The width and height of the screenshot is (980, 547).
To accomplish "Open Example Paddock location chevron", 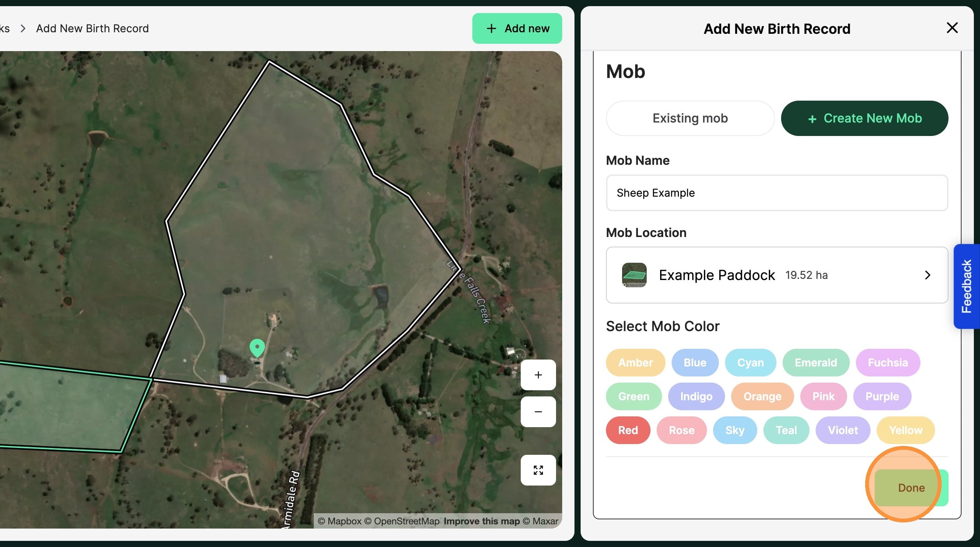I will 927,275.
